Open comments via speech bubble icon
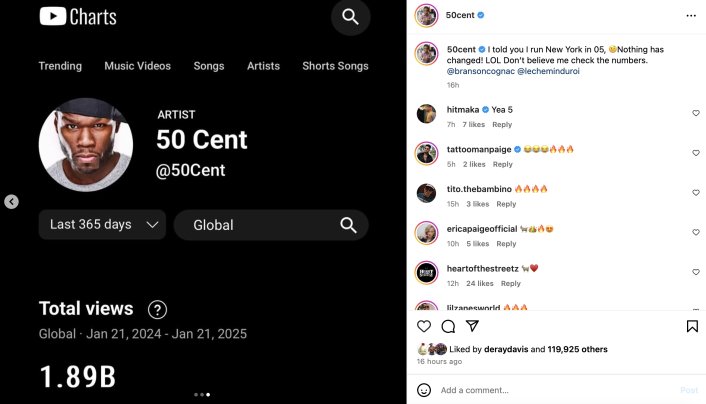This screenshot has height=404, width=706. [448, 326]
